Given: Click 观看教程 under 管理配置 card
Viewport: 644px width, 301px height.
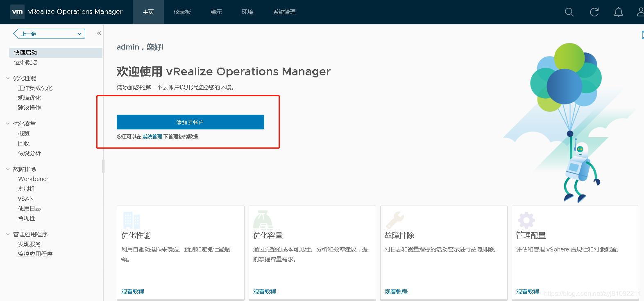Looking at the screenshot, I should 528,292.
